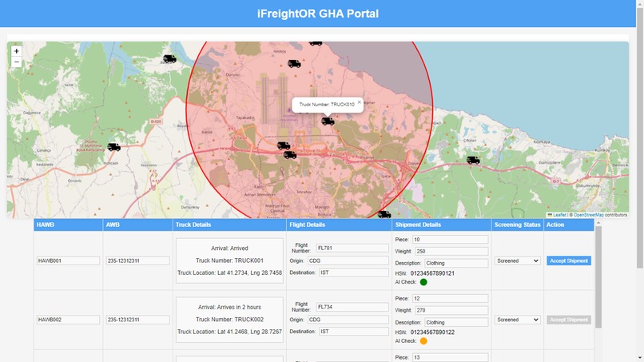Screen dimensions: 644x362
Task: Click TRUCK002 truck details box
Action: (x=229, y=320)
